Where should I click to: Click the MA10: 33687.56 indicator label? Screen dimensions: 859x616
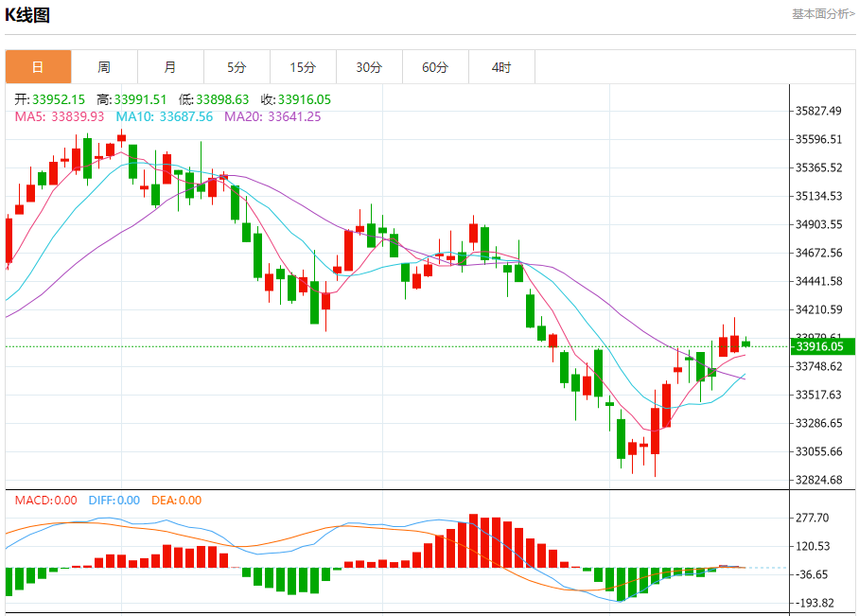(165, 116)
